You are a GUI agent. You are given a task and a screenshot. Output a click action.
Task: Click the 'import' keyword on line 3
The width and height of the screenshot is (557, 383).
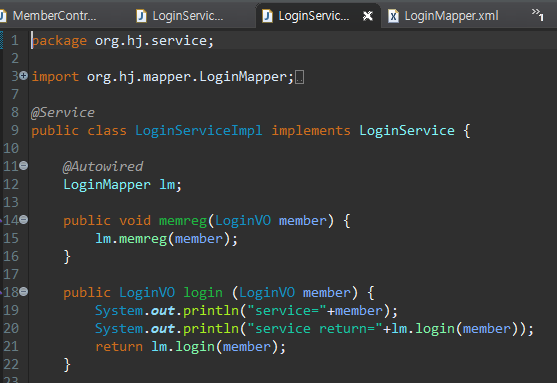click(55, 77)
